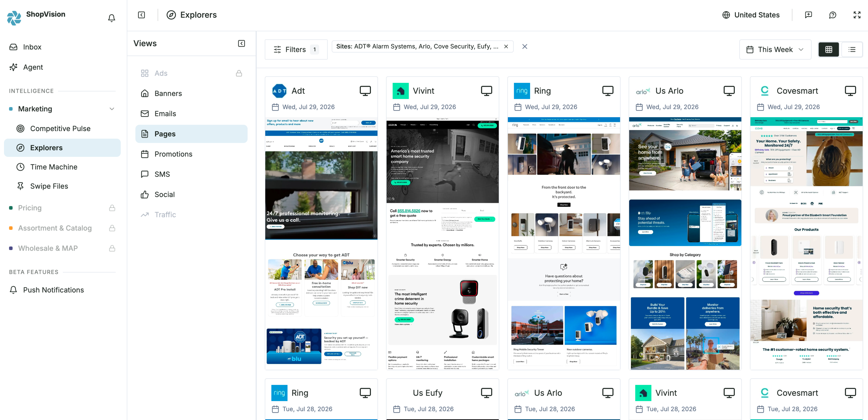Click desktop icon on Us Arlo Jul 29 card
Image resolution: width=868 pixels, height=420 pixels.
[729, 91]
